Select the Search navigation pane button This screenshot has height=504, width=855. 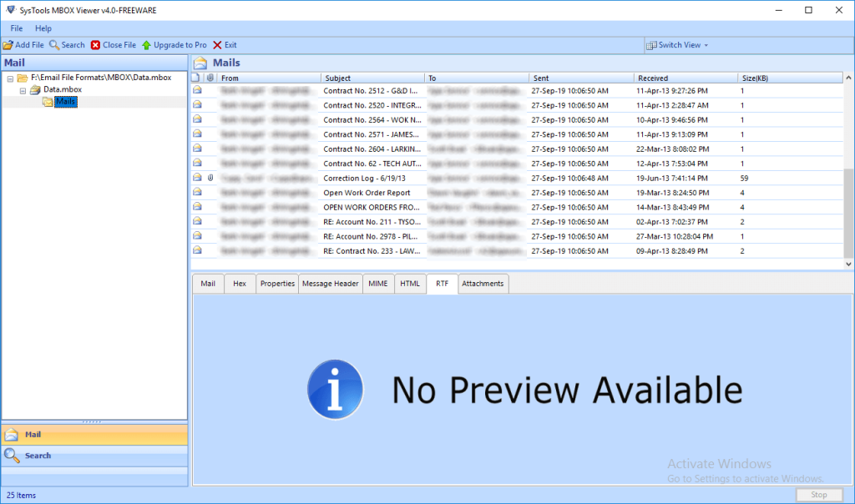pos(94,456)
